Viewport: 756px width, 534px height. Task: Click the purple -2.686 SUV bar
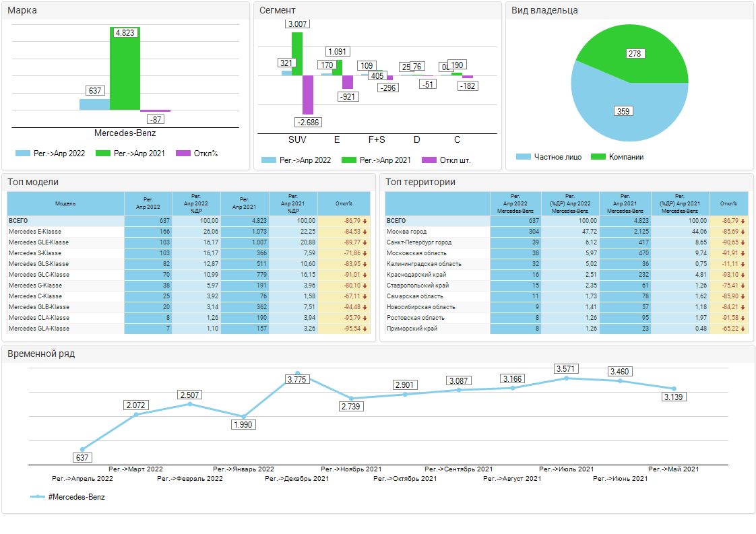[x=308, y=94]
